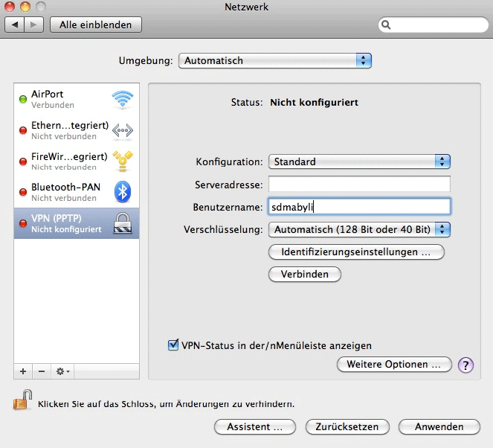
Task: Click the Ethernet arrows icon in sidebar
Action: [x=123, y=130]
